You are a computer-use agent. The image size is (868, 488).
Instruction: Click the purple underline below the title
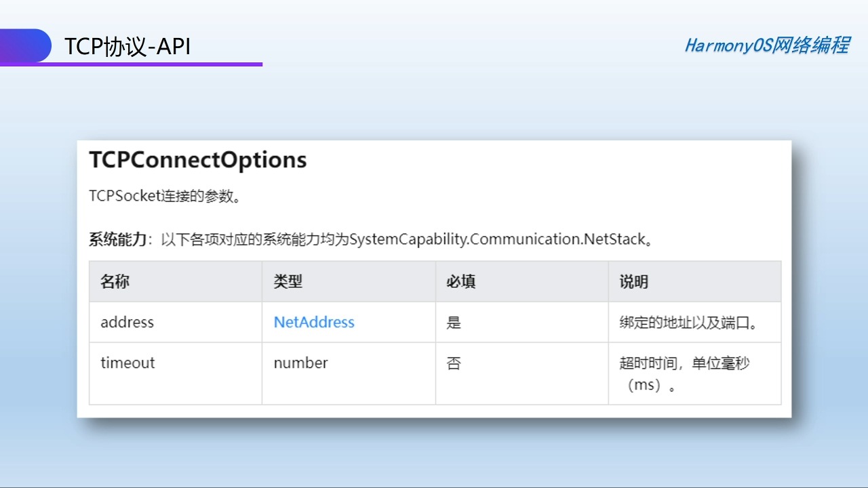point(136,64)
